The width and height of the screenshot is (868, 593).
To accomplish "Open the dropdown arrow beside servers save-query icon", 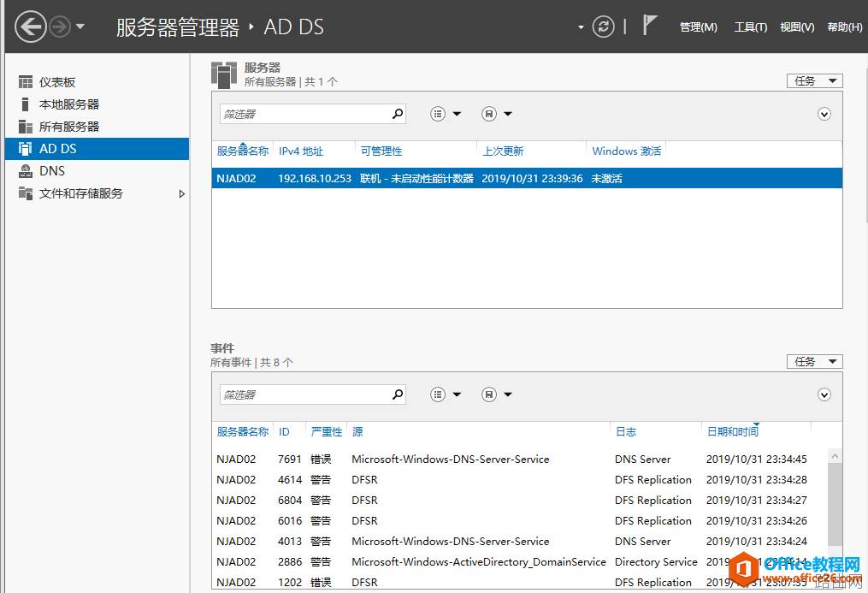I will (508, 114).
